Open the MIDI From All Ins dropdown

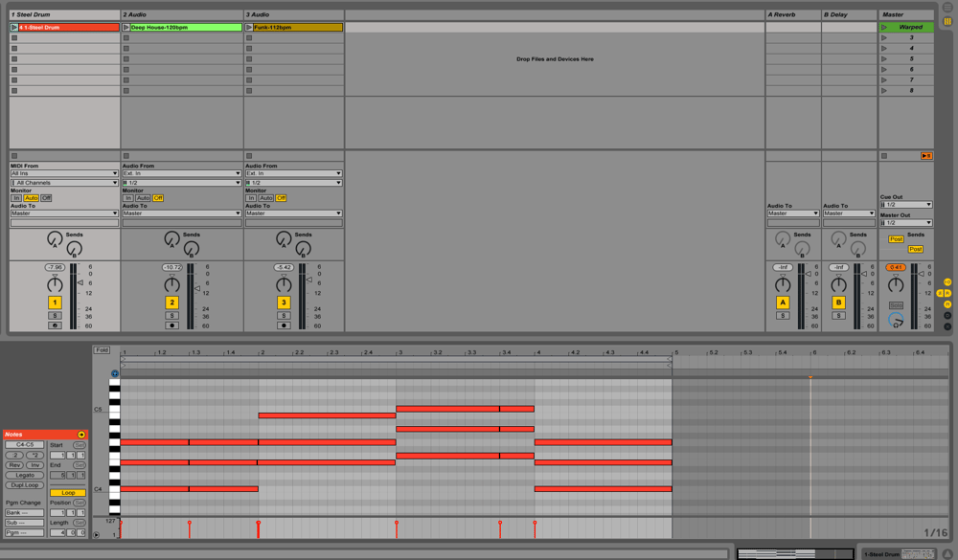point(64,173)
